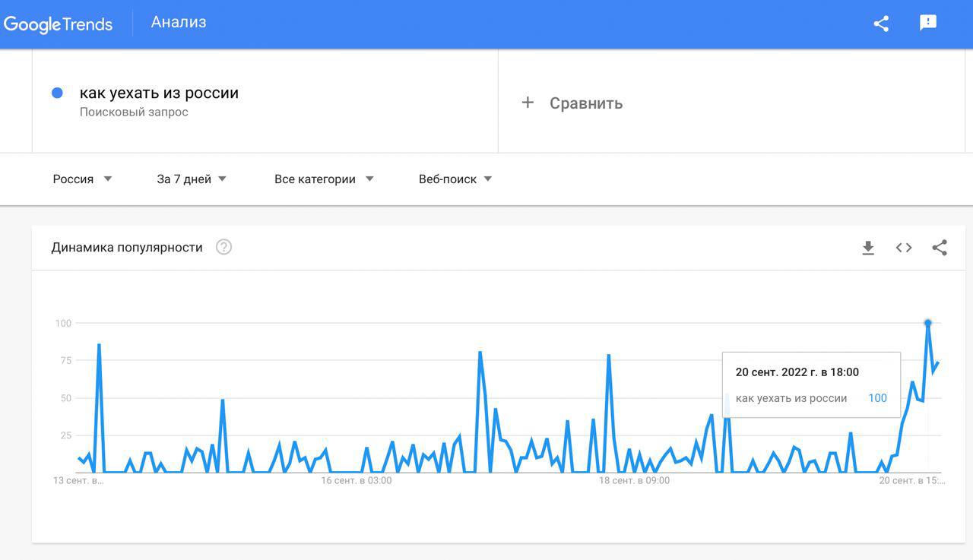Viewport: 973px width, 560px height.
Task: Open help icon next to Динамика популярности
Action: pyautogui.click(x=223, y=247)
